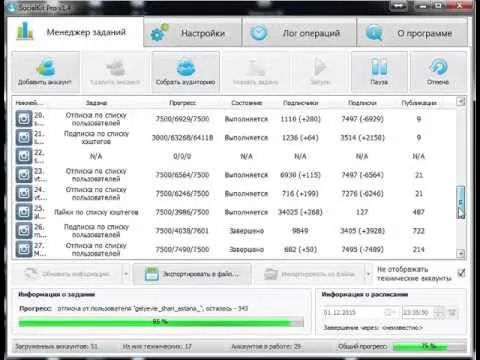Click the task list vertical scrollbar thumb
The image size is (480, 360).
click(460, 202)
